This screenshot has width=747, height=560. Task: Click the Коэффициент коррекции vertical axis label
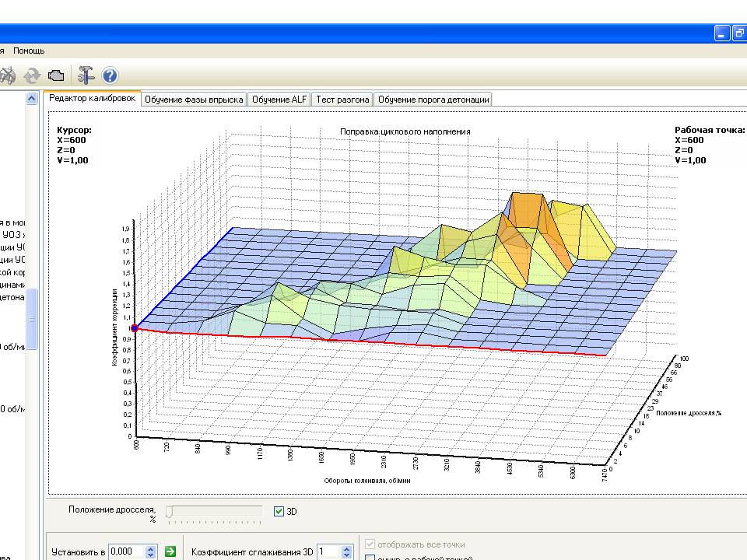[x=115, y=327]
